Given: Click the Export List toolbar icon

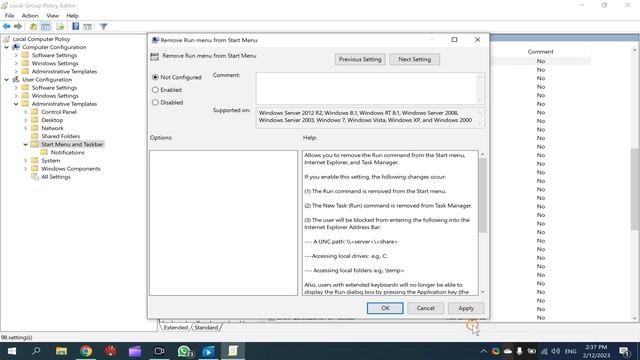Looking at the screenshot, I should (x=60, y=27).
